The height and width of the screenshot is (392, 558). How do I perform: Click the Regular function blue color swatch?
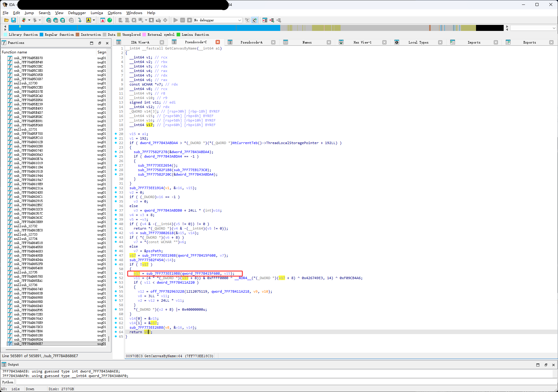[x=41, y=35]
